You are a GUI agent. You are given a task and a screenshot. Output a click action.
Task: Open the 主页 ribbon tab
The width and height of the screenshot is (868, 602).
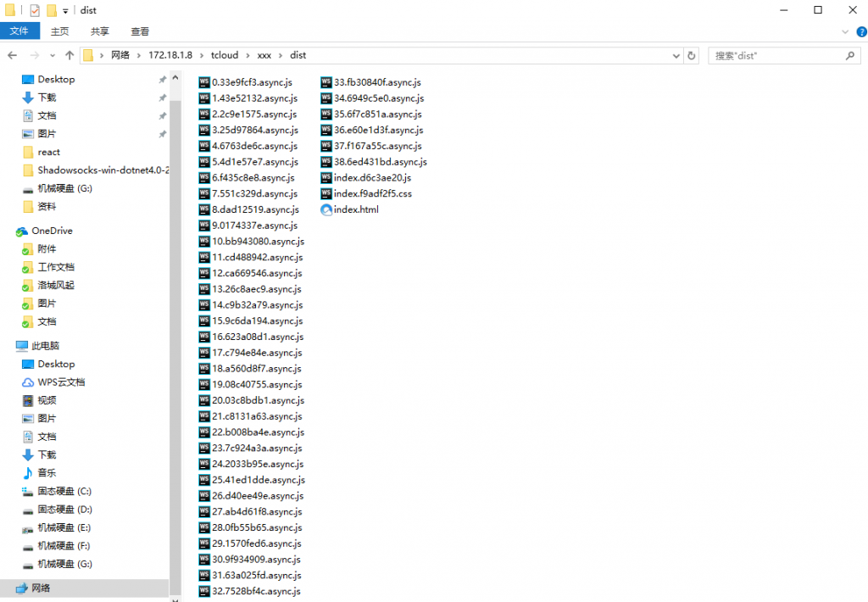pyautogui.click(x=60, y=31)
